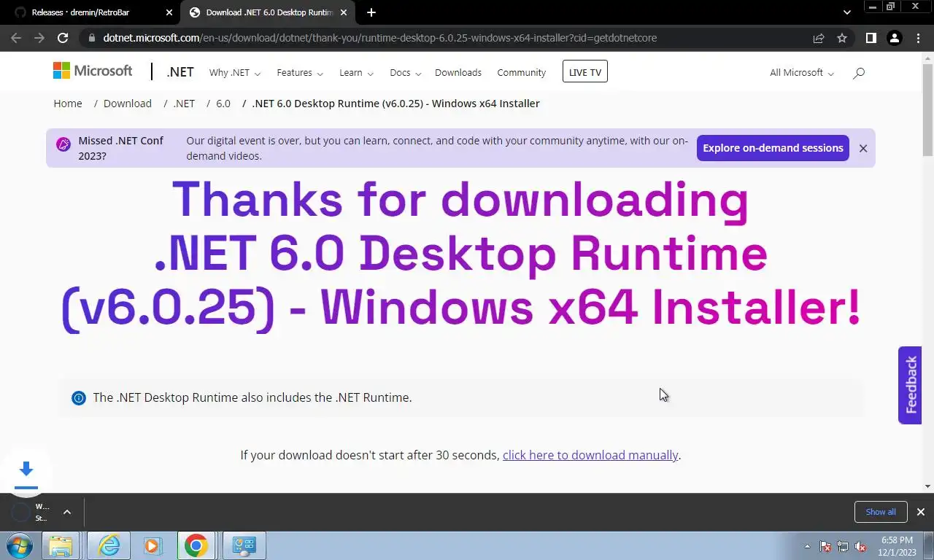The height and width of the screenshot is (560, 934).
Task: Open the Chrome side panel icon
Action: [871, 38]
